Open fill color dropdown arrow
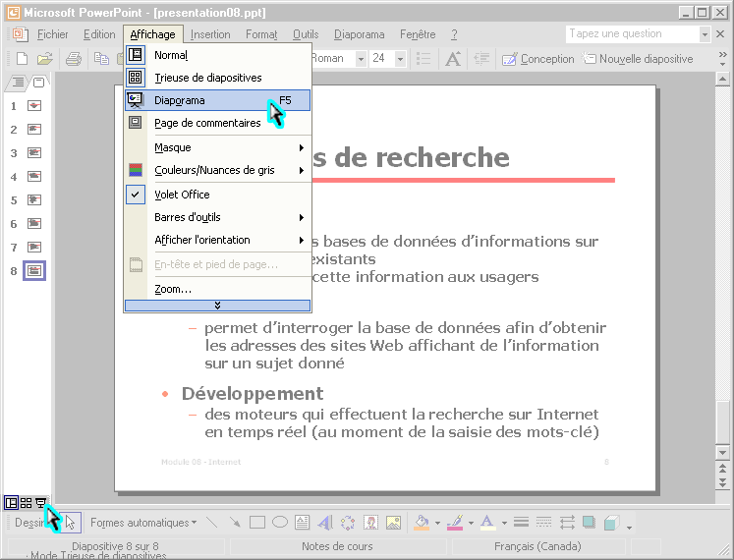Viewport: 734px width, 560px height. click(x=437, y=523)
